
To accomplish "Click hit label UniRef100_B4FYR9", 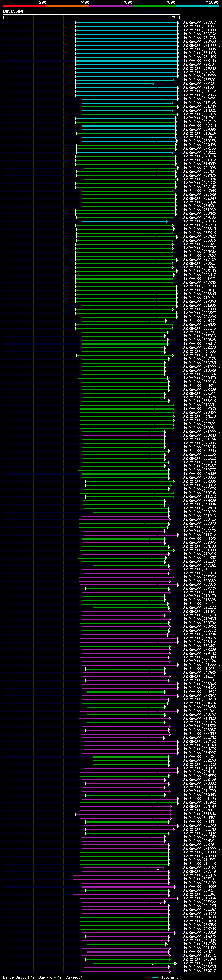I will 199,76.
